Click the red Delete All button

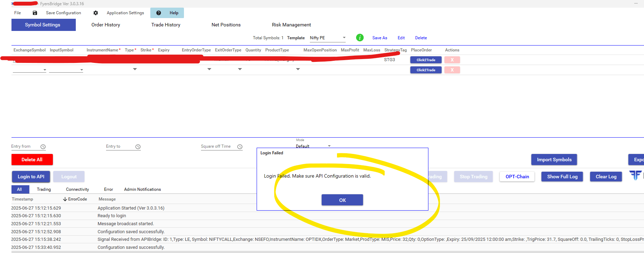(32, 160)
